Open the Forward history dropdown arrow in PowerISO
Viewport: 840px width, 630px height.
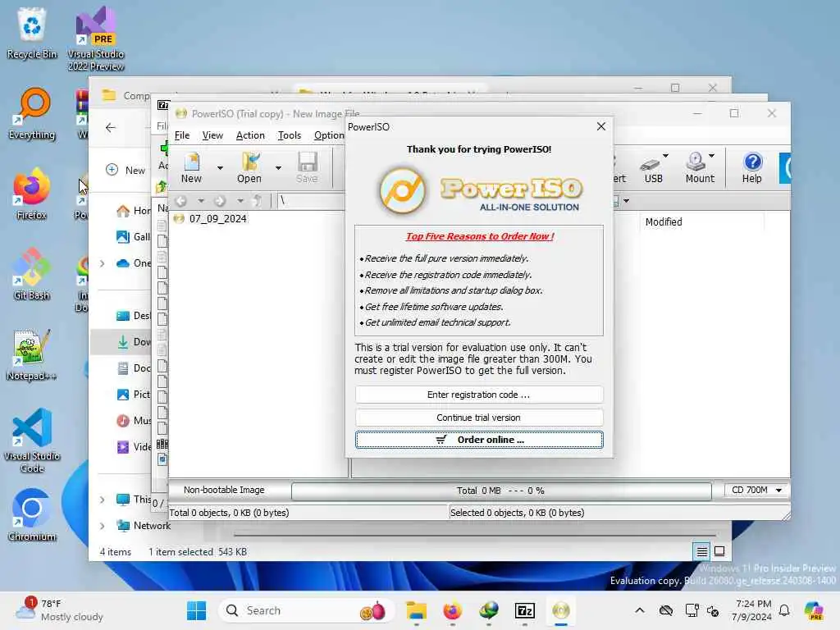240,201
